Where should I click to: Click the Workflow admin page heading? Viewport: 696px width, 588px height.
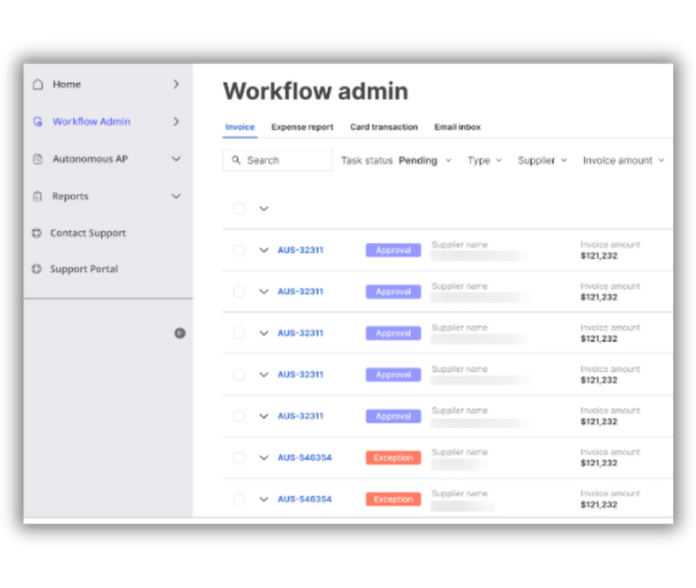pos(316,91)
